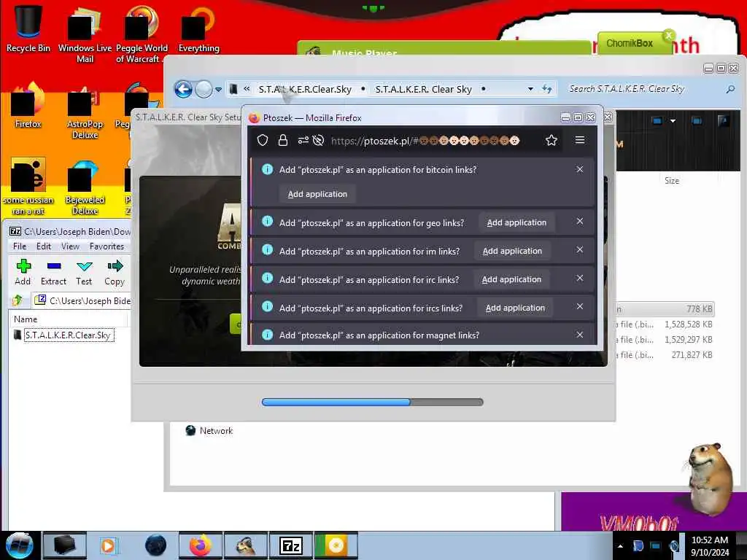747x560 pixels.
Task: Click the 7-Zip path address field
Action: [82, 300]
